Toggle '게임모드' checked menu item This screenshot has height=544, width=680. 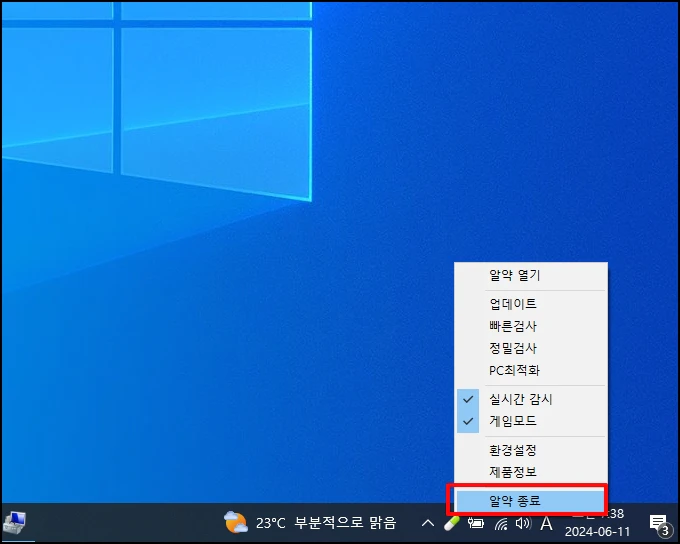530,421
